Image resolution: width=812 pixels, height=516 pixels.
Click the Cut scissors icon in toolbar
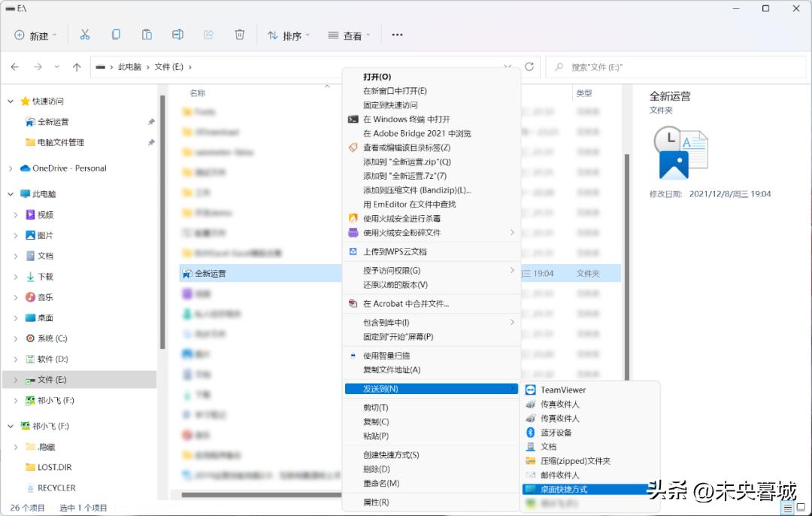pos(85,35)
